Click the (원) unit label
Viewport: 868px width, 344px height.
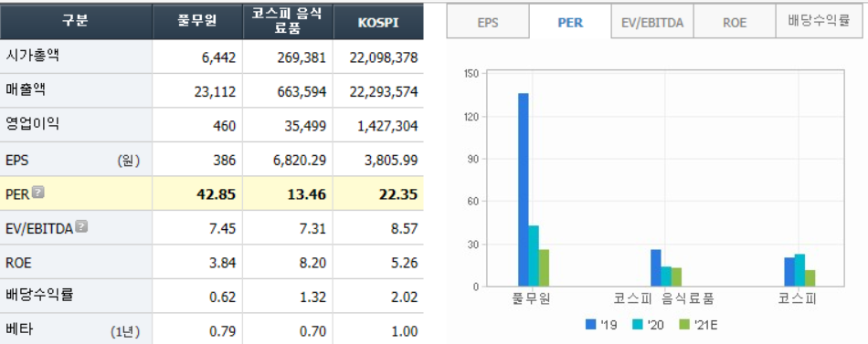coord(128,161)
